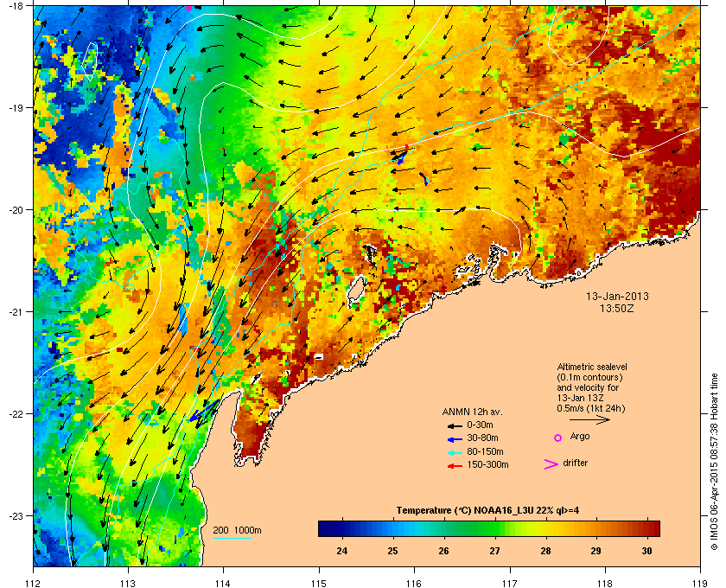Click the cyan 80-150m legend arrow
The width and height of the screenshot is (726, 588).
point(455,452)
